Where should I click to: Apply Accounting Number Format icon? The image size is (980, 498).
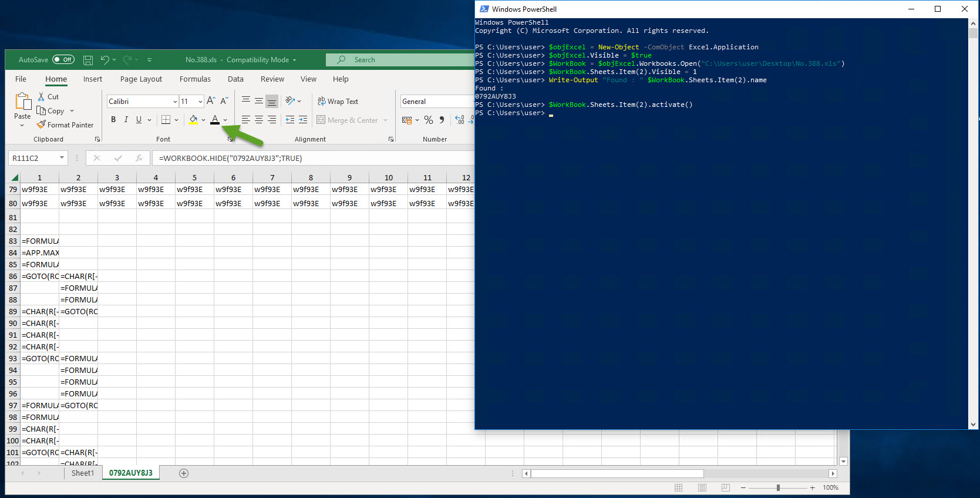[407, 120]
